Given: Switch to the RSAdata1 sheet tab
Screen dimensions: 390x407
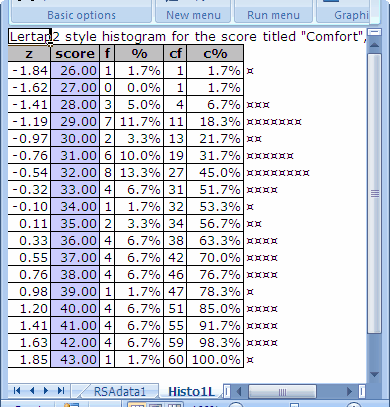Looking at the screenshot, I should [x=120, y=391].
